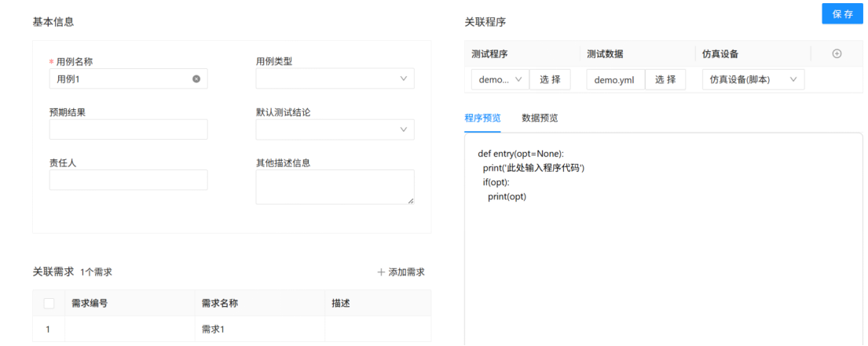Click the plus icon beside 添加需求
The image size is (868, 346).
[381, 272]
